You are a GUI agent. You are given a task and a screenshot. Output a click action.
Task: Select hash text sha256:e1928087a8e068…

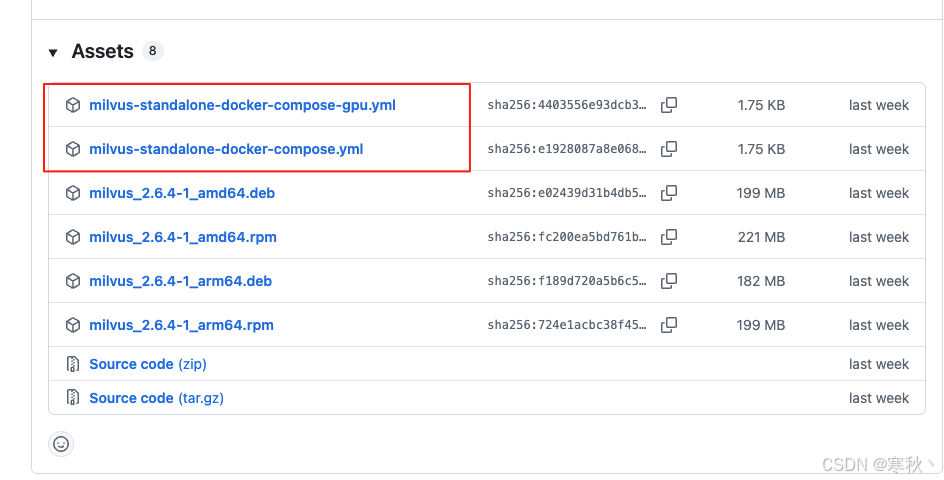tap(567, 149)
